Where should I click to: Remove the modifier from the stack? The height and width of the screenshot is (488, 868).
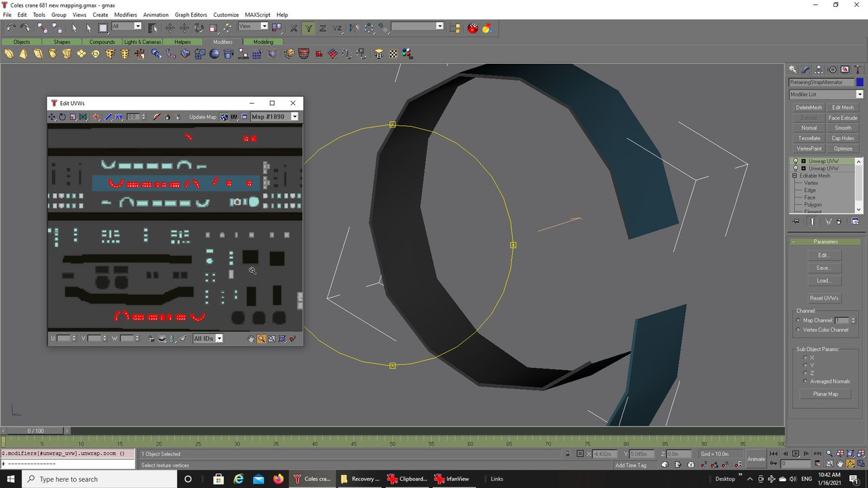839,222
